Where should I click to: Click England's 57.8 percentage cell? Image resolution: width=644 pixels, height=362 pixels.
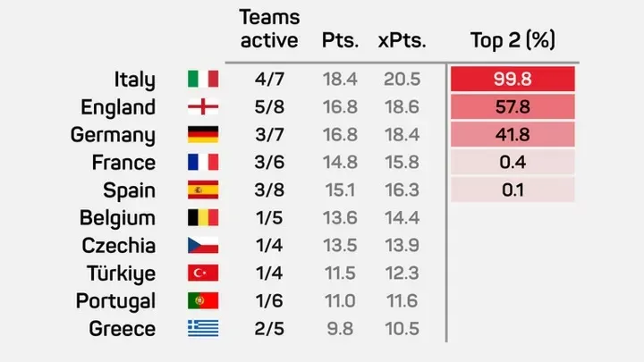coord(513,107)
